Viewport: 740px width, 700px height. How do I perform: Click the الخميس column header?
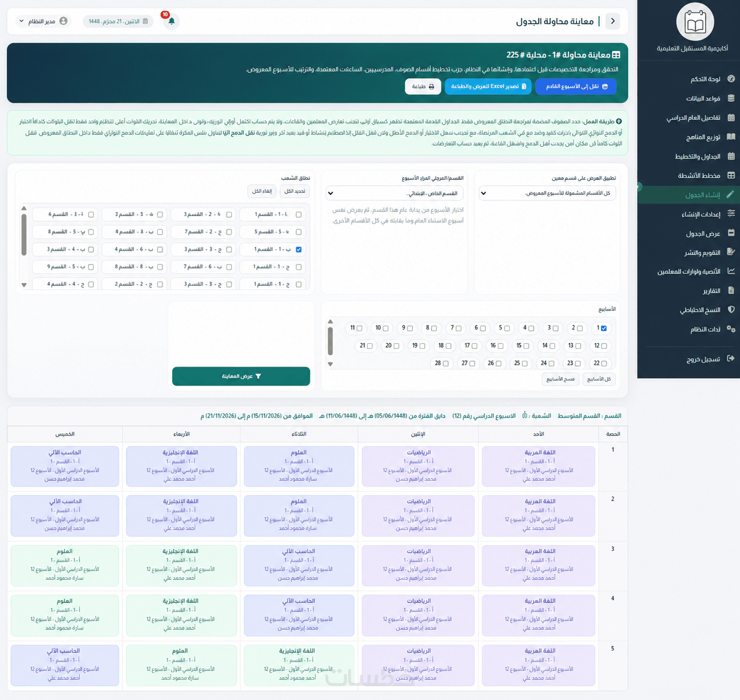65,434
